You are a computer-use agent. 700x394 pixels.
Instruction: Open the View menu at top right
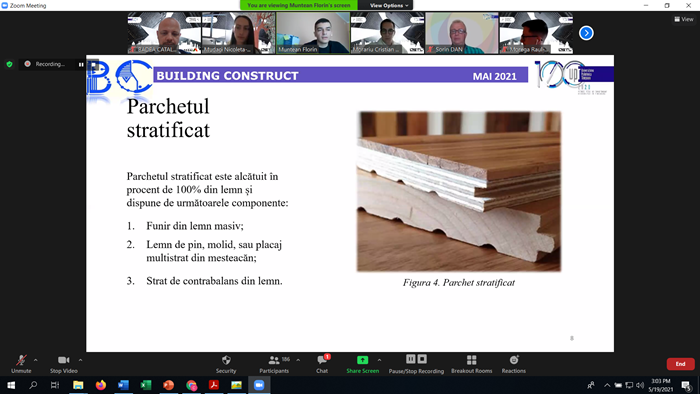684,19
